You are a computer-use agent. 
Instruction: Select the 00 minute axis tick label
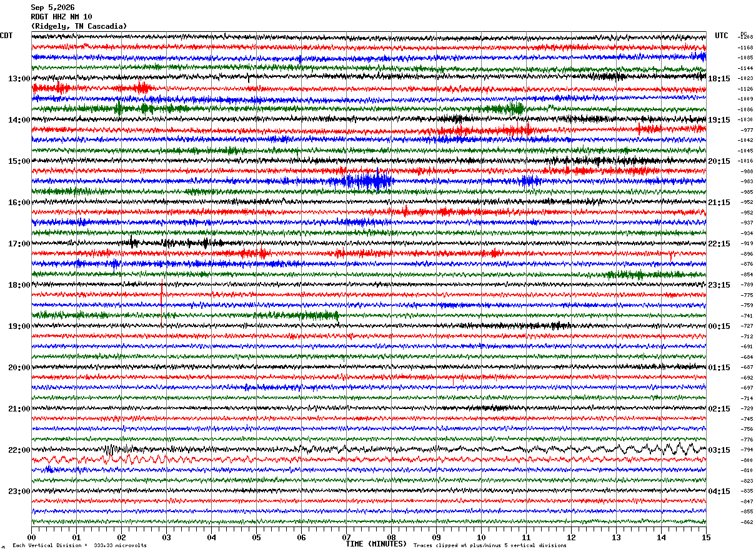tap(31, 537)
